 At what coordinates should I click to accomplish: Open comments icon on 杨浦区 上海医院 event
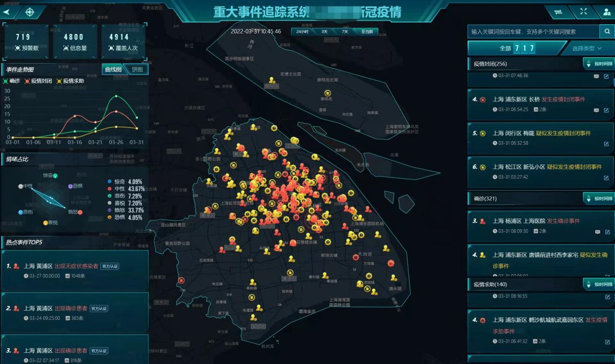coord(596,232)
